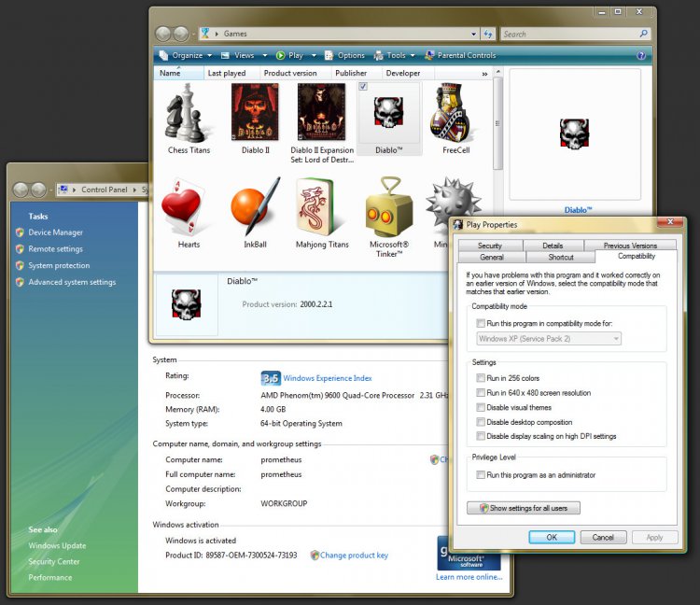This screenshot has width=700, height=605.
Task: Select the Chess Titans game icon
Action: pos(187,113)
